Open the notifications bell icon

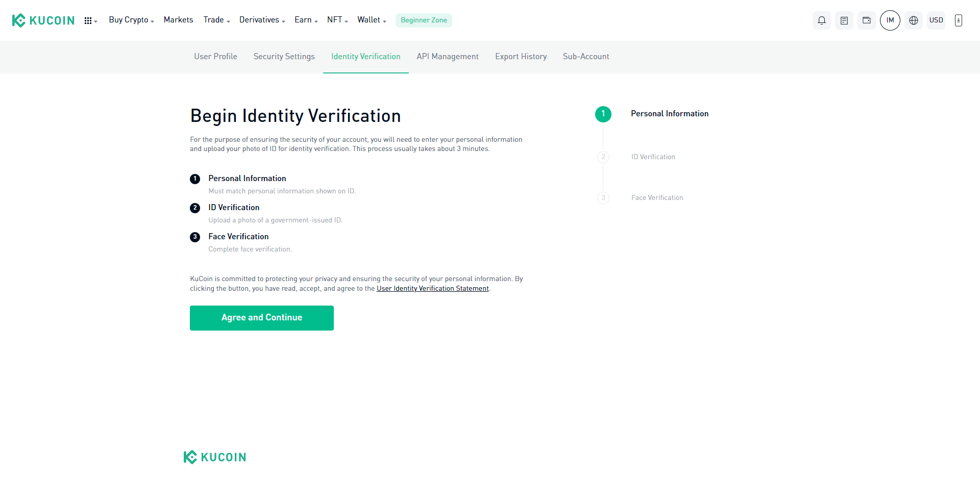tap(822, 20)
